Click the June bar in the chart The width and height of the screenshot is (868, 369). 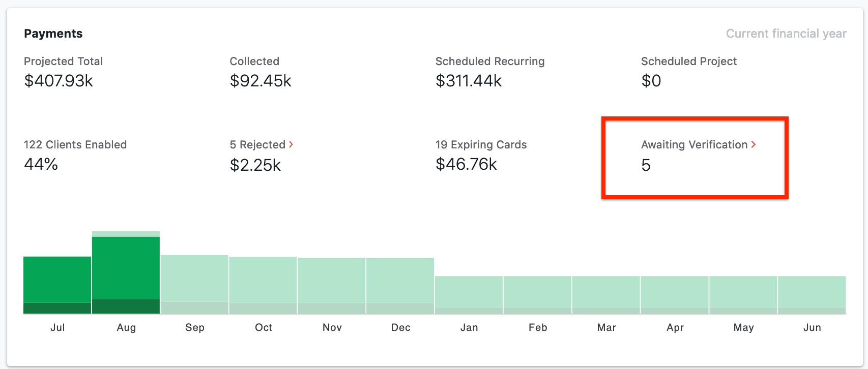coord(812,295)
